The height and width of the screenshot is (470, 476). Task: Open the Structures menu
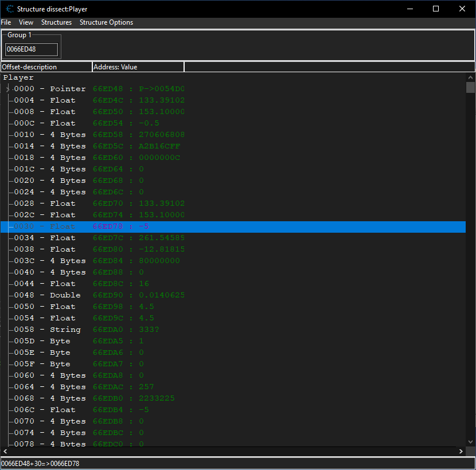(x=56, y=22)
